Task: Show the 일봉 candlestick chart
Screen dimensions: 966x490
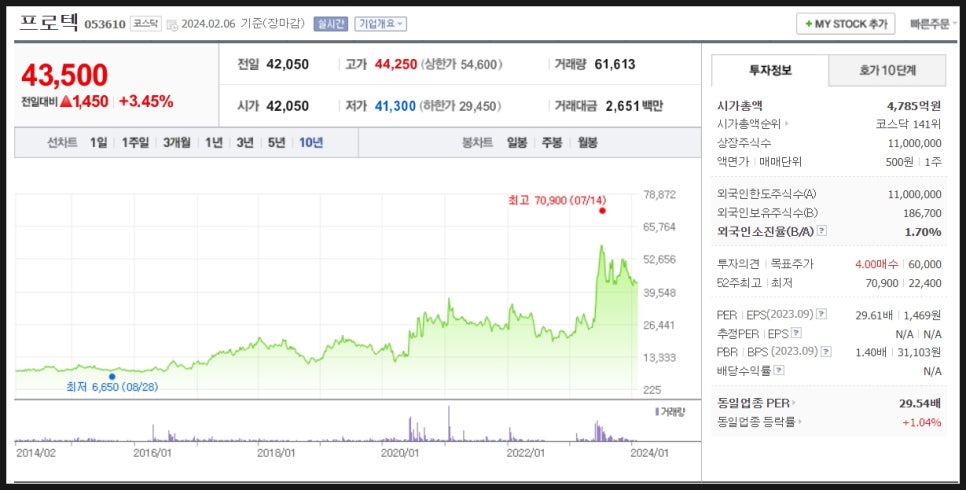Action: 517,142
